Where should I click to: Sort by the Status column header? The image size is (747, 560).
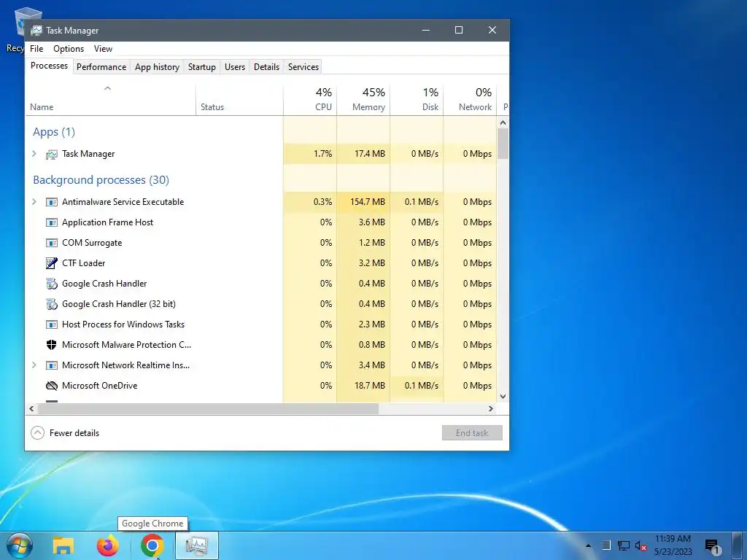point(239,99)
